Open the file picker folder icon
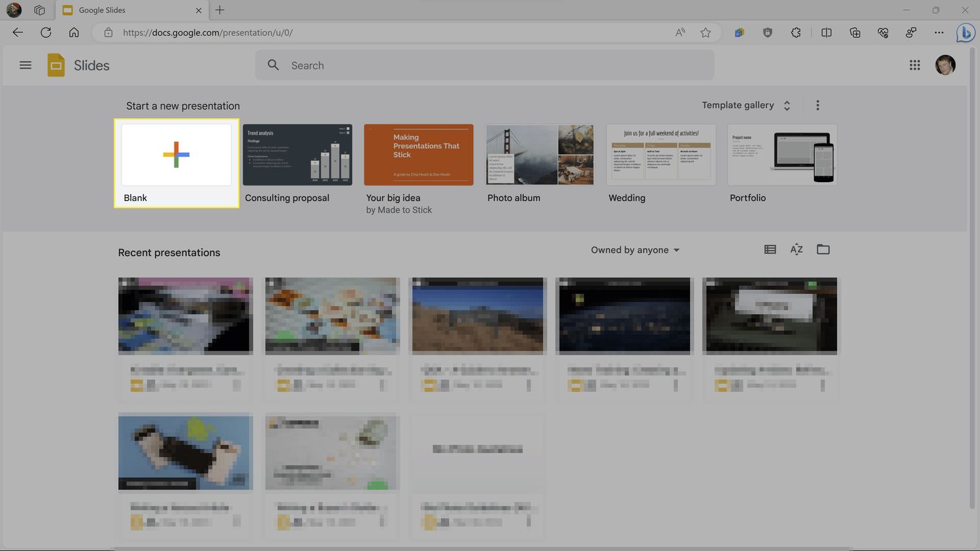Viewport: 980px width, 551px height. [823, 249]
